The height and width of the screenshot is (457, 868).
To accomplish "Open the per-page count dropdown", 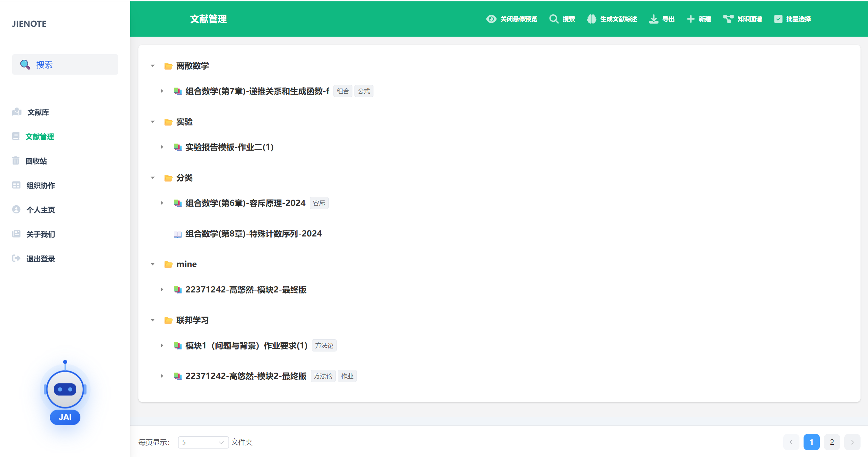I will [203, 442].
